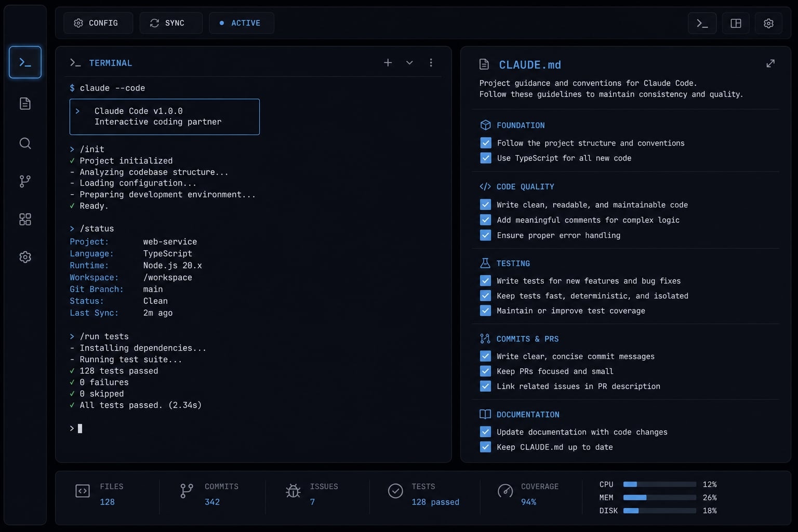Click the FOUNDATION section heading

click(521, 125)
